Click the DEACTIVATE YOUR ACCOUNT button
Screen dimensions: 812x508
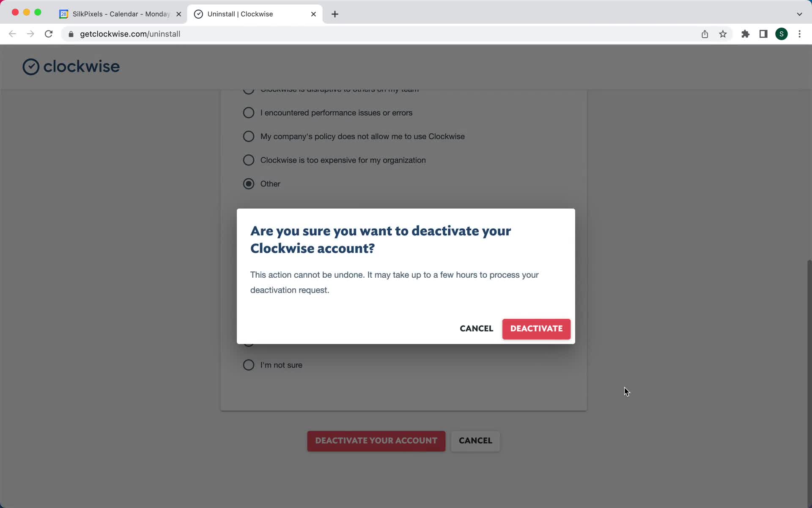click(x=376, y=441)
